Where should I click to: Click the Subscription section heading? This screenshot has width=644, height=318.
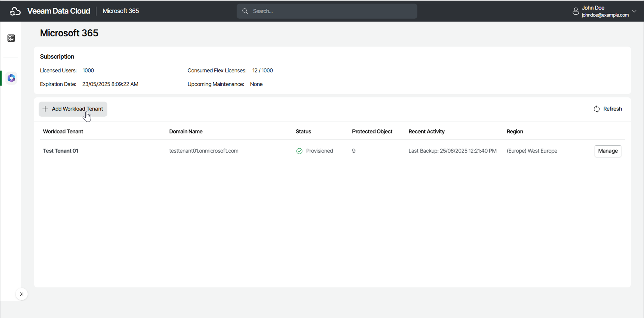click(x=57, y=57)
